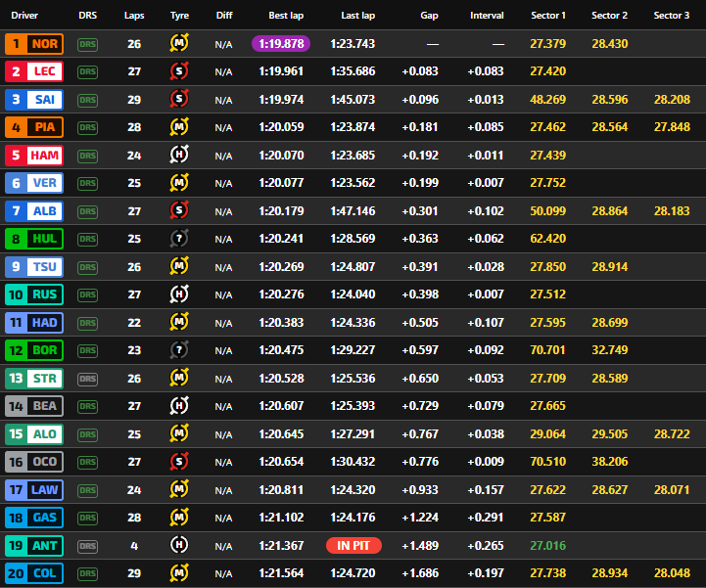Select the PIA driver badge
The image size is (706, 588).
(34, 127)
